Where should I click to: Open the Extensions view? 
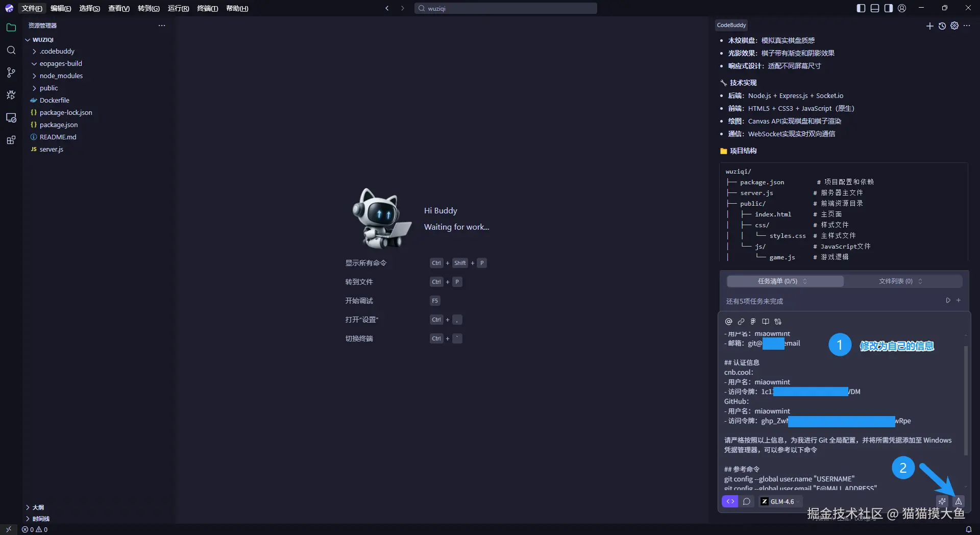coord(11,140)
